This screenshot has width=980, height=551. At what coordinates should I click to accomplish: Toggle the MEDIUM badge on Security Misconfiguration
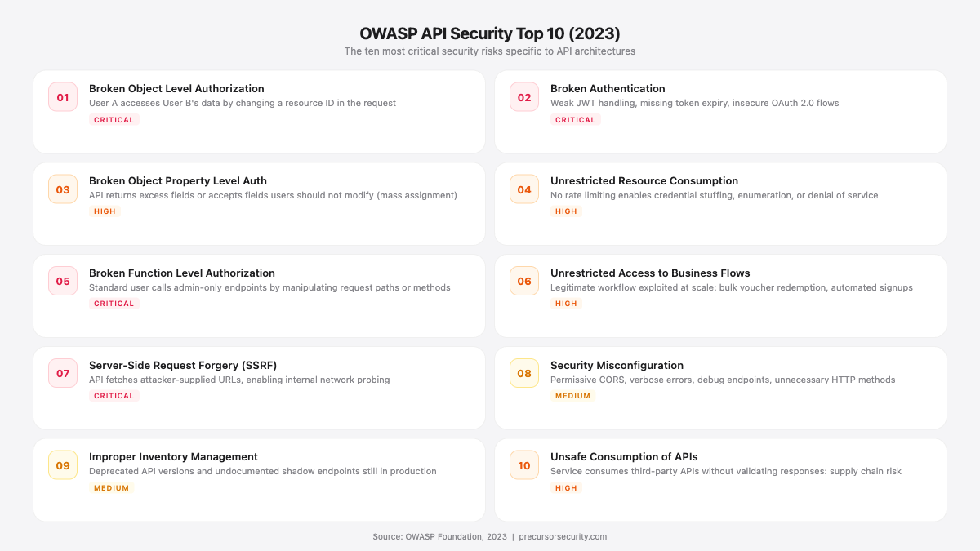tap(573, 395)
